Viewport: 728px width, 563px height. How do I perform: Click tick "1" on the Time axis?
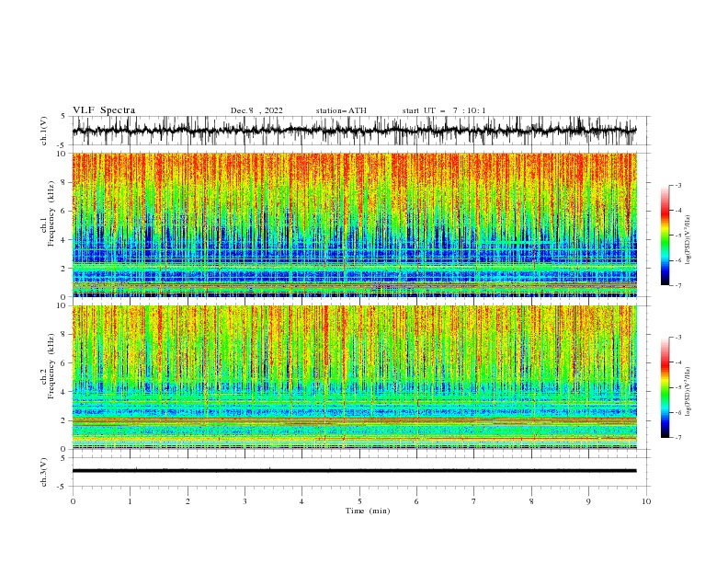[x=130, y=501]
